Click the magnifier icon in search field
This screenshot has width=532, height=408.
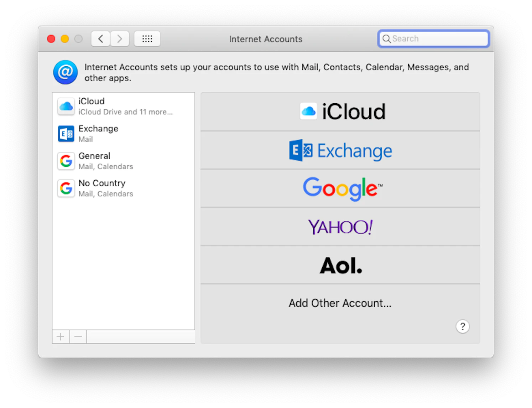point(386,38)
